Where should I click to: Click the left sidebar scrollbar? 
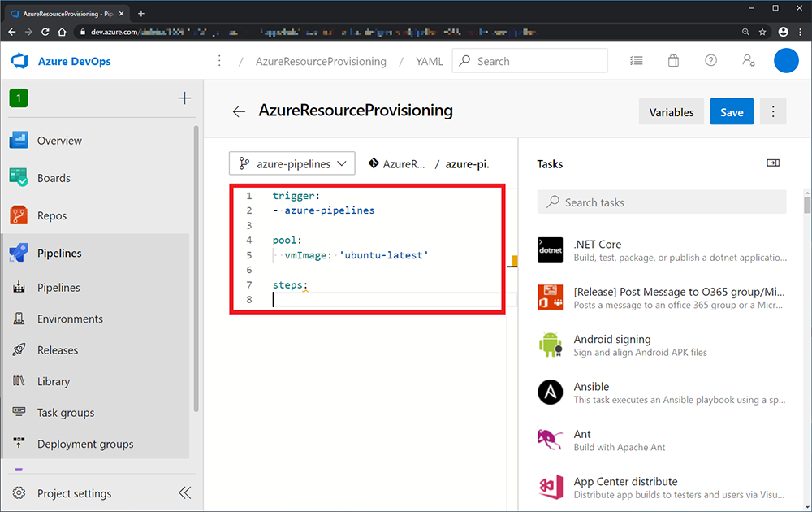pyautogui.click(x=196, y=268)
